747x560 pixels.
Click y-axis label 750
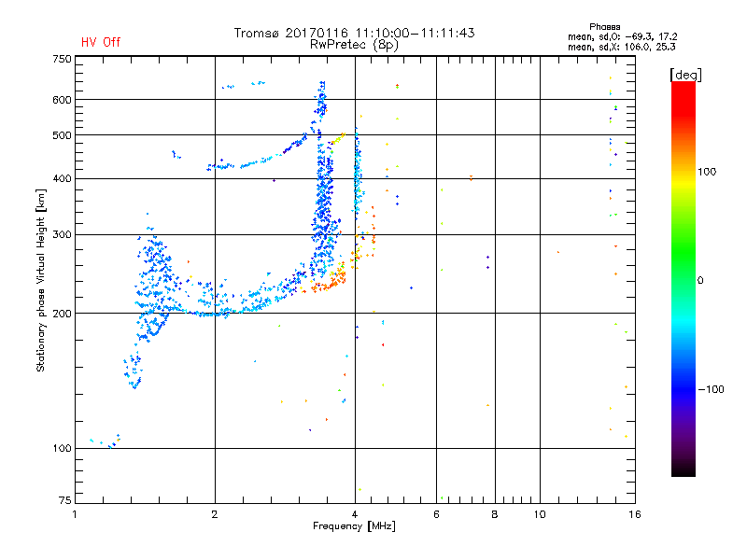tap(62, 59)
